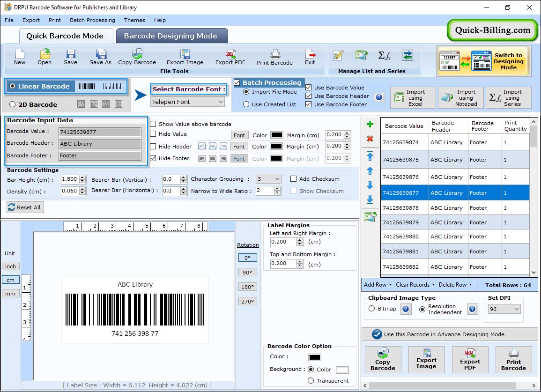Viewport: 541px width, 392px height.
Task: Import data using Notepad
Action: (x=461, y=98)
